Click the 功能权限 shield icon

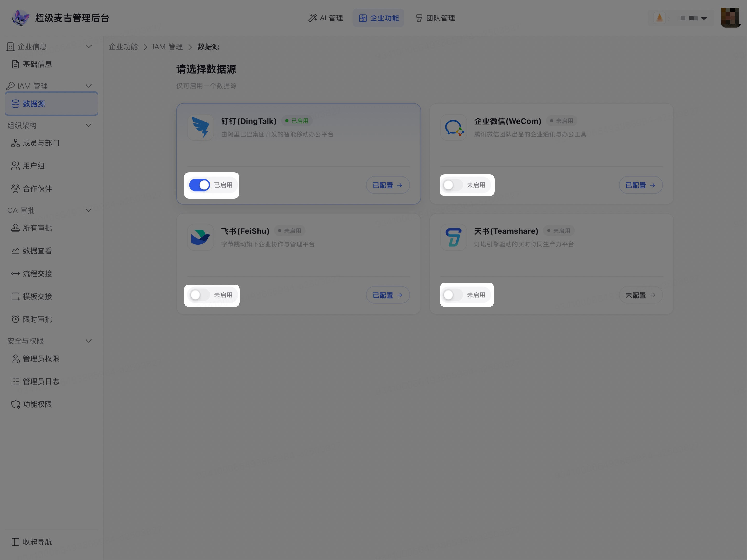(16, 404)
